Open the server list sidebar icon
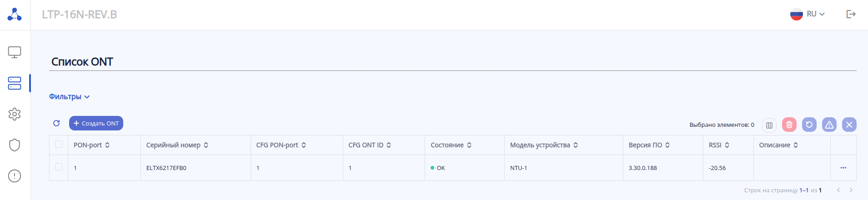This screenshot has height=200, width=868. click(x=15, y=83)
